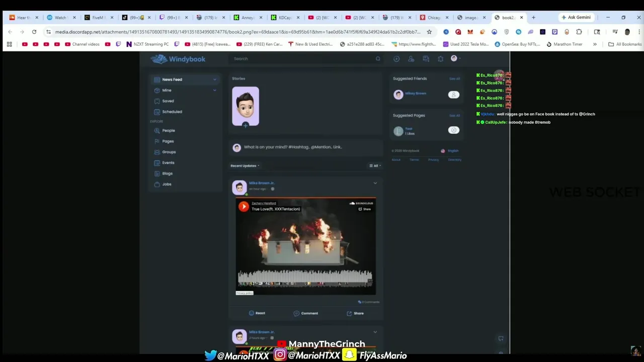Click Comment on the first post
Screen dimensions: 644x362
[x=306, y=313]
